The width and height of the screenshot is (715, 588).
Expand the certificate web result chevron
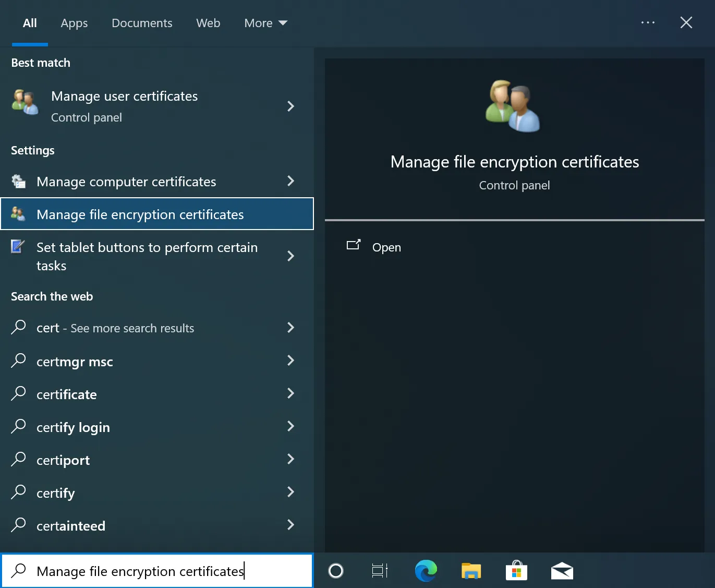click(290, 393)
